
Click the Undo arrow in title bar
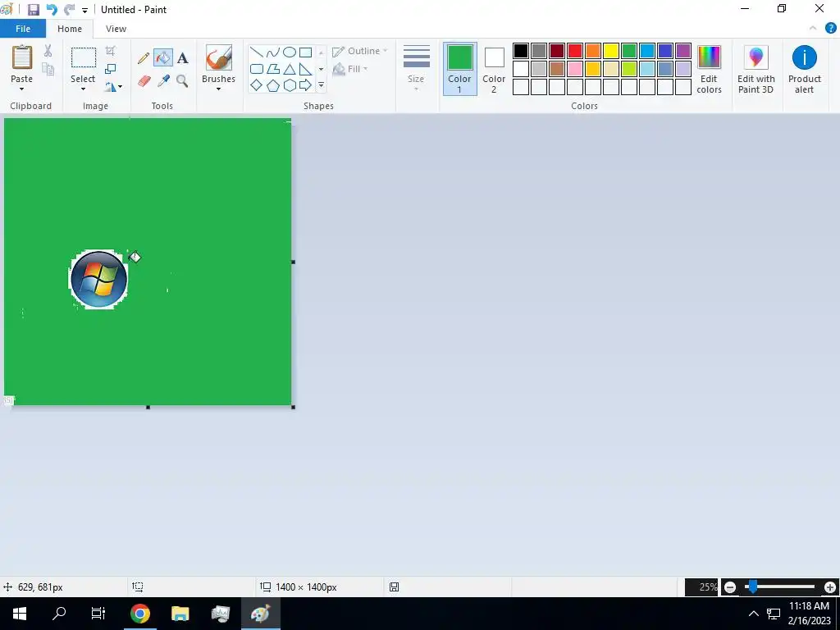pyautogui.click(x=52, y=10)
